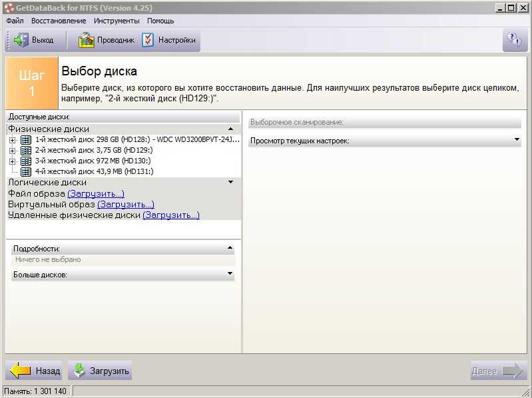Image resolution: width=532 pixels, height=398 pixels.
Task: Select drive icon of 1-й жесткий диск
Action: 26,139
